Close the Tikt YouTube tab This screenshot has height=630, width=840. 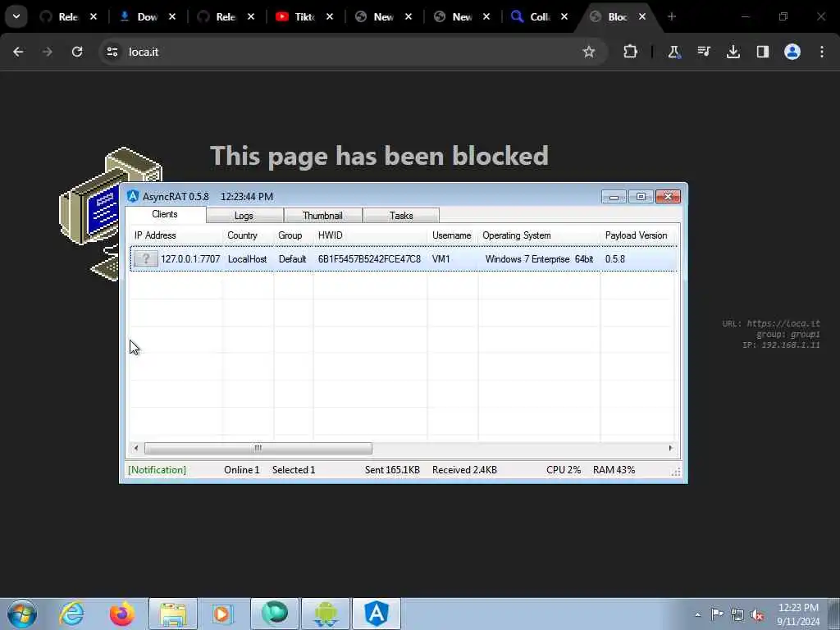coord(330,16)
